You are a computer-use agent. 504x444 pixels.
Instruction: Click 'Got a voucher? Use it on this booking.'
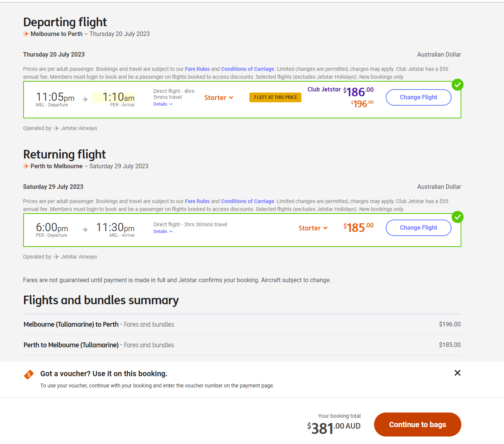[x=104, y=374]
